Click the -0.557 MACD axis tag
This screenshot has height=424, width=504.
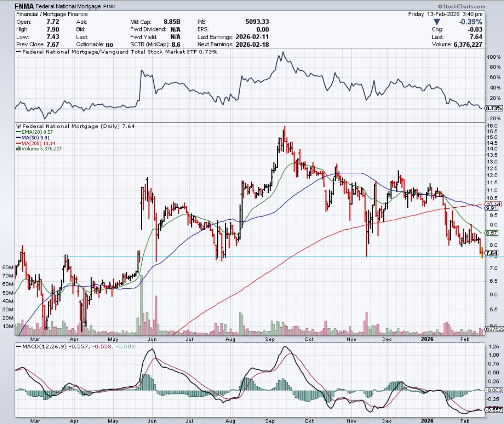click(493, 410)
